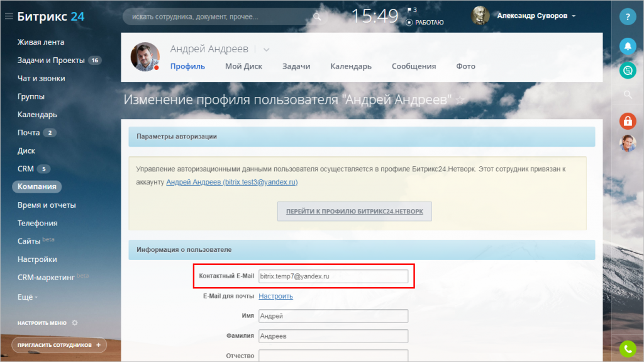The height and width of the screenshot is (362, 644).
Task: Open the help question mark icon
Action: coord(628,17)
